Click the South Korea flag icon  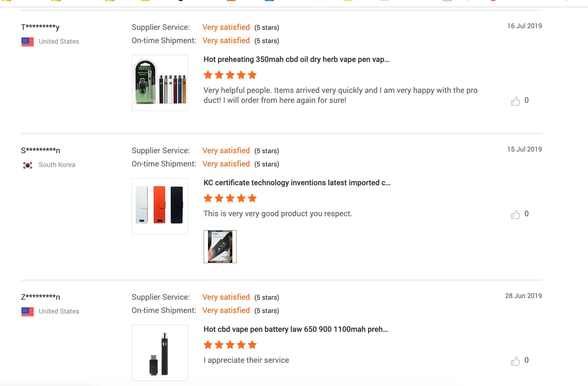[28, 165]
